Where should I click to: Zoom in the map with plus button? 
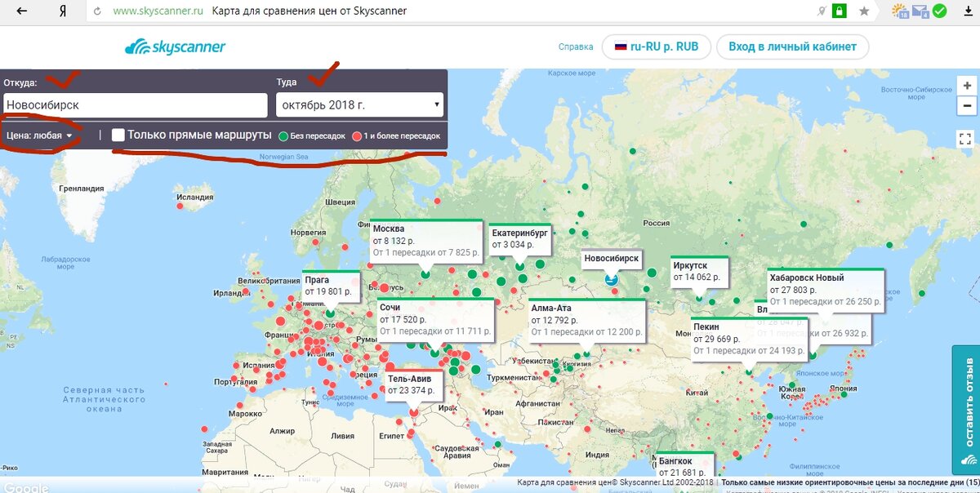coord(967,85)
